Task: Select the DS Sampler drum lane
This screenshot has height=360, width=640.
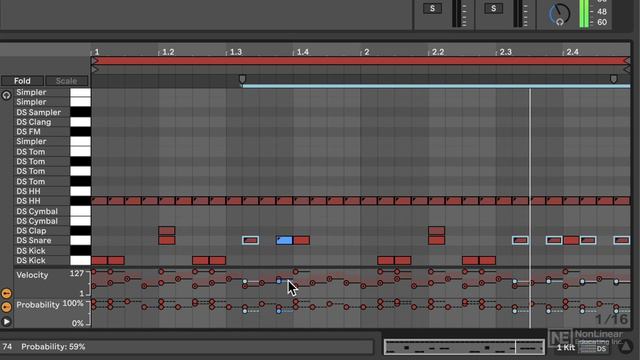Action: (x=38, y=112)
